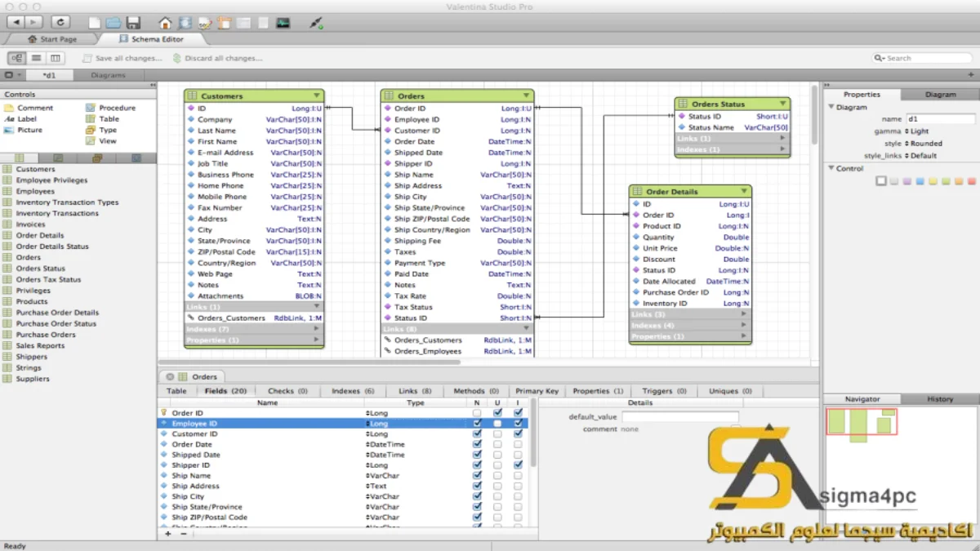Switch to the Start Page tab
Viewport: 980px width, 551px height.
click(51, 39)
